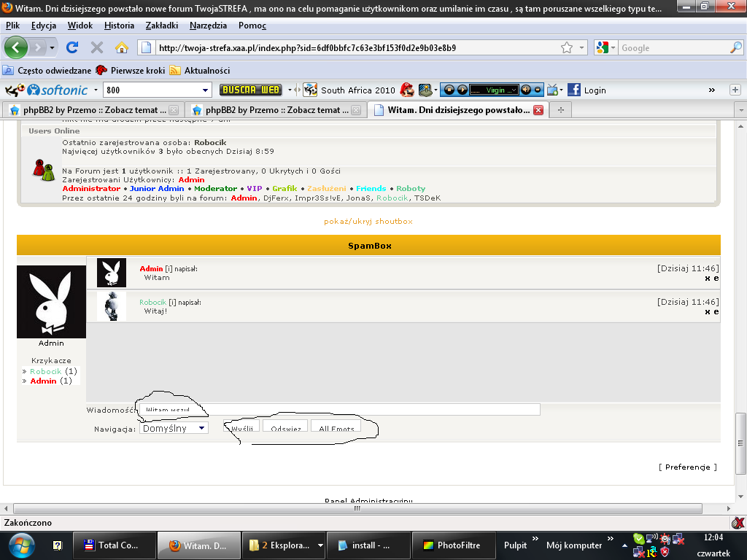
Task: Reload the page with the refresh icon
Action: 72,47
